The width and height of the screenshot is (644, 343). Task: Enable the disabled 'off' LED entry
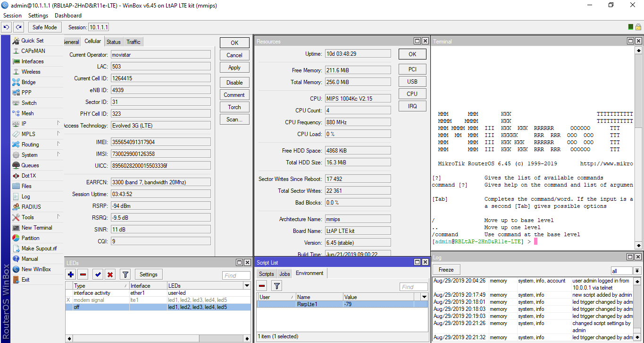(97, 274)
